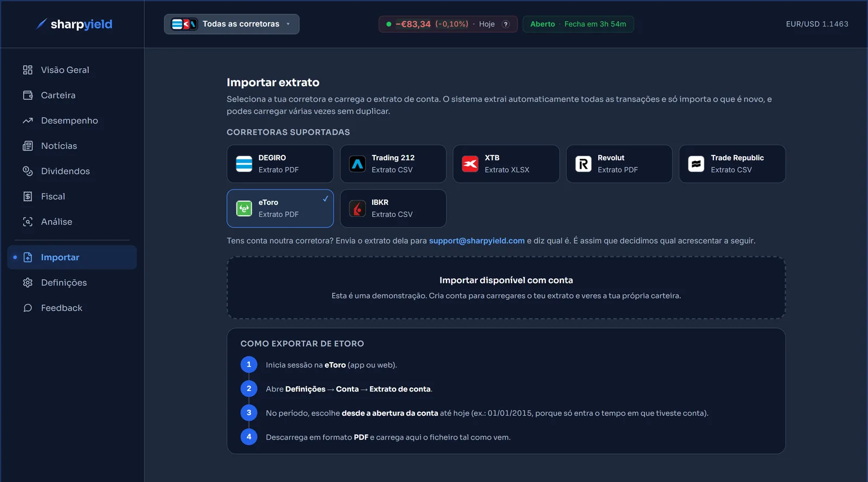868x482 pixels.
Task: Click the DEGIRO broker logo
Action: click(244, 164)
